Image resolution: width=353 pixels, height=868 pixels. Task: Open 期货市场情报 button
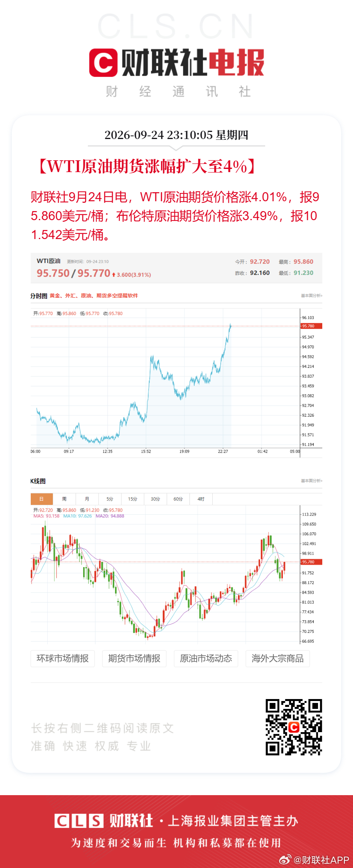134,658
